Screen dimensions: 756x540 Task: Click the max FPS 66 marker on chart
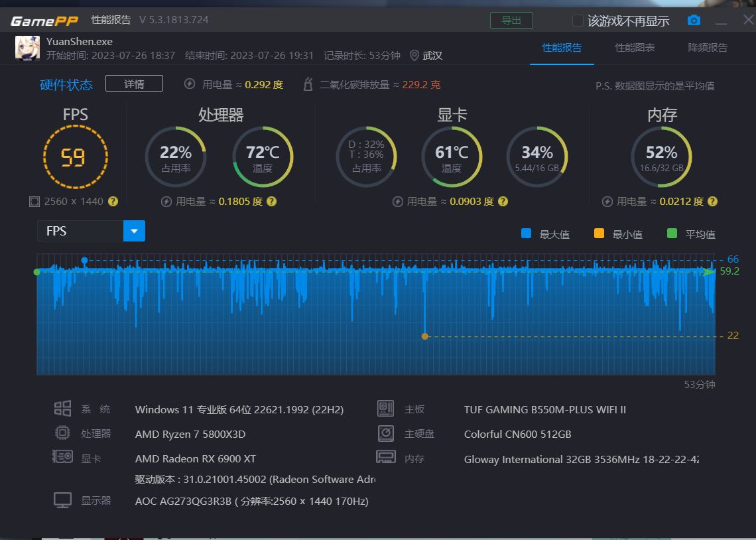click(84, 260)
